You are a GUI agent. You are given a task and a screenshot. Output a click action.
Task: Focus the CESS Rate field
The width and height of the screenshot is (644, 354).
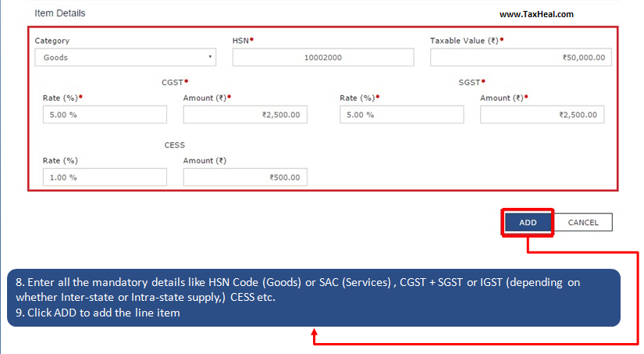pyautogui.click(x=105, y=177)
